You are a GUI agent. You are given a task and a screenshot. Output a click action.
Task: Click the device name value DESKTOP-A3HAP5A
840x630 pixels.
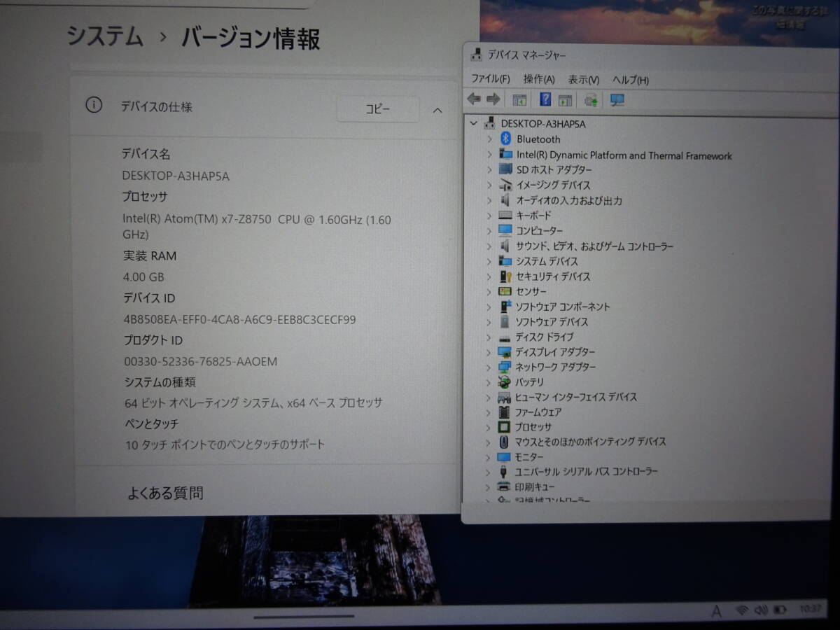point(176,176)
